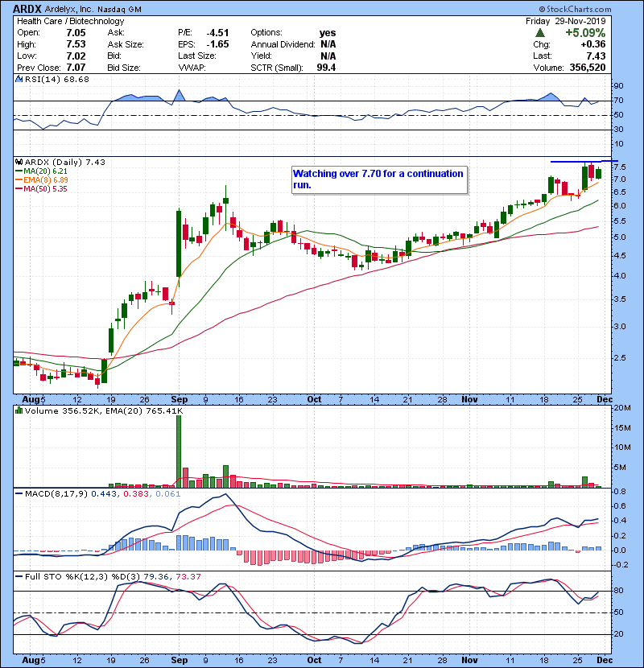This screenshot has width=644, height=668.
Task: Click the volume bars icon beside Volume label
Action: pos(19,410)
